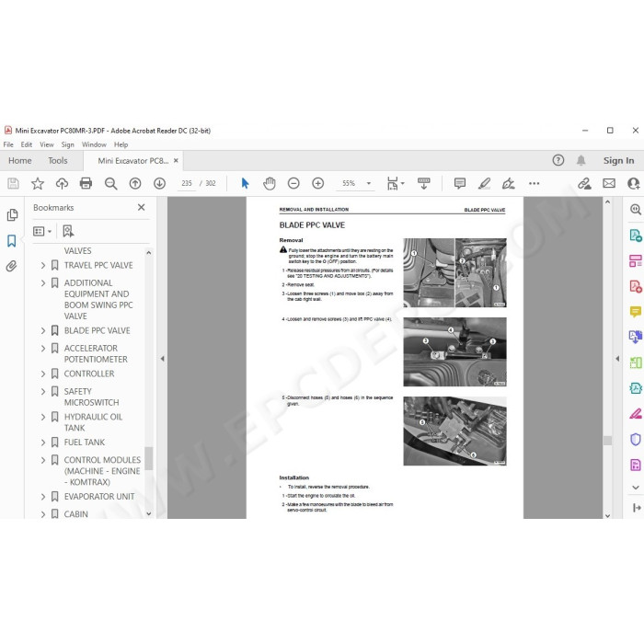Screen dimensions: 644x644
Task: Toggle the Bookmarks panel icon
Action: pyautogui.click(x=11, y=241)
